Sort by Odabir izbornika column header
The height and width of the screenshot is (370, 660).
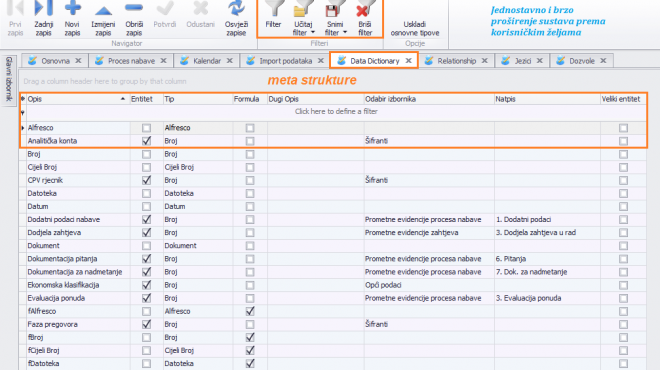429,99
